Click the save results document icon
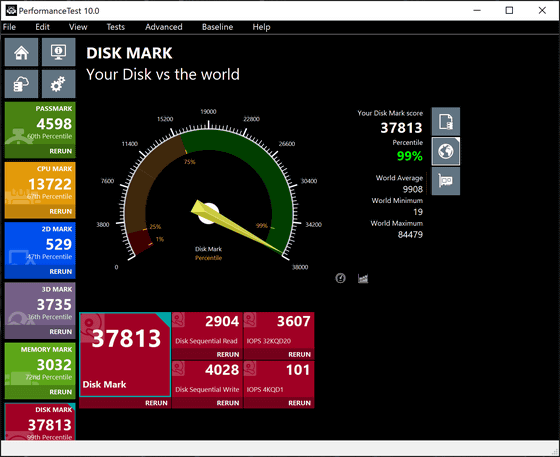560x457 pixels. coord(446,121)
